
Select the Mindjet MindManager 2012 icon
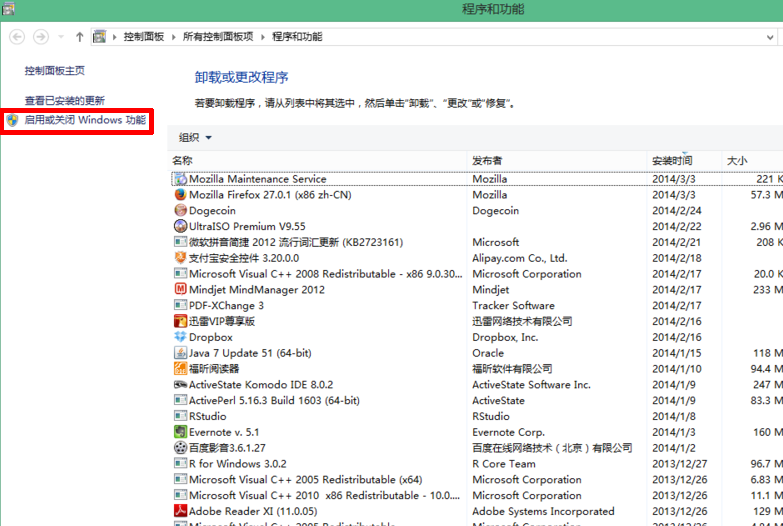[x=180, y=290]
